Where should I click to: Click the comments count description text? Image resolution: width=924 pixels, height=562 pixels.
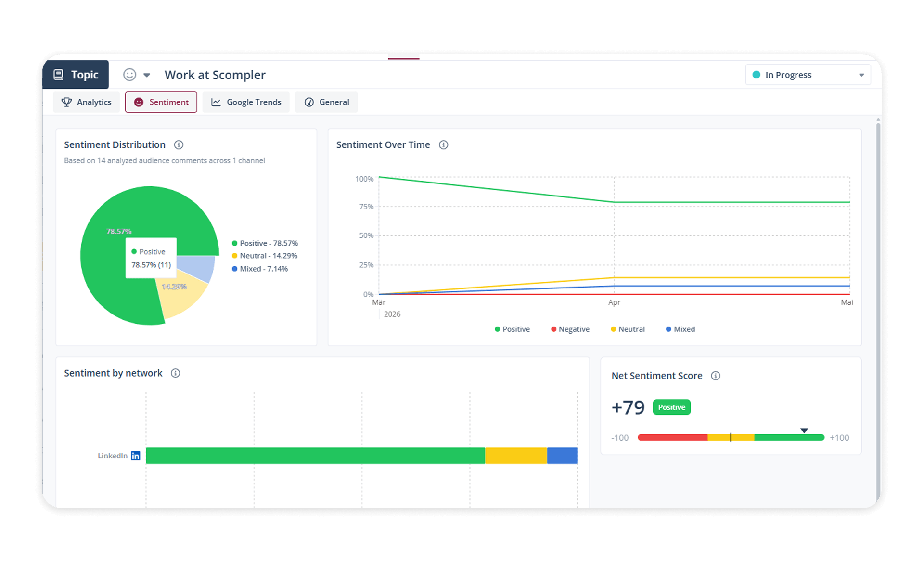[165, 161]
